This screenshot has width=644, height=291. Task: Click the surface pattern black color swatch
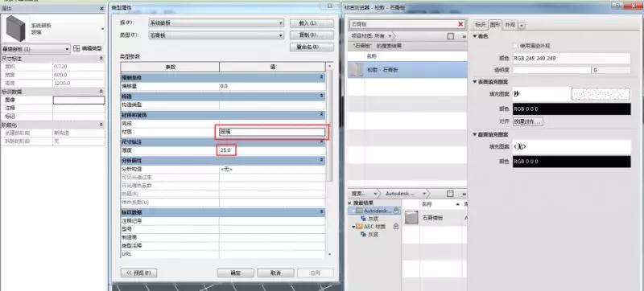pos(572,109)
